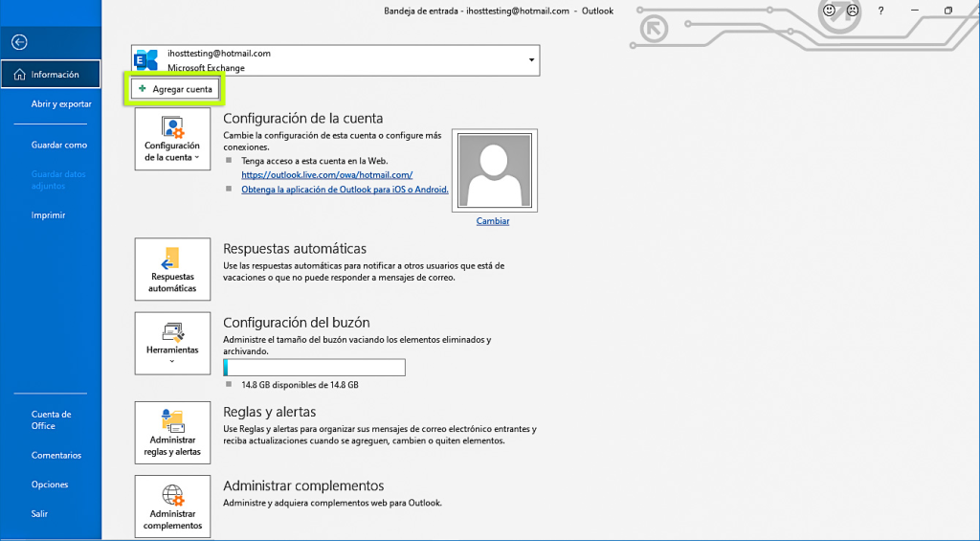
Task: Click the frowning face feedback icon
Action: [x=852, y=11]
